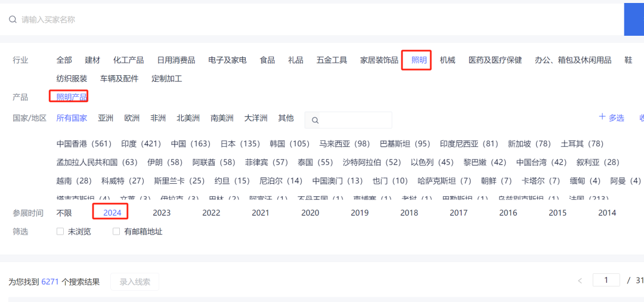Choose 阿联酋（58）country
The height and width of the screenshot is (302, 644).
pos(213,162)
